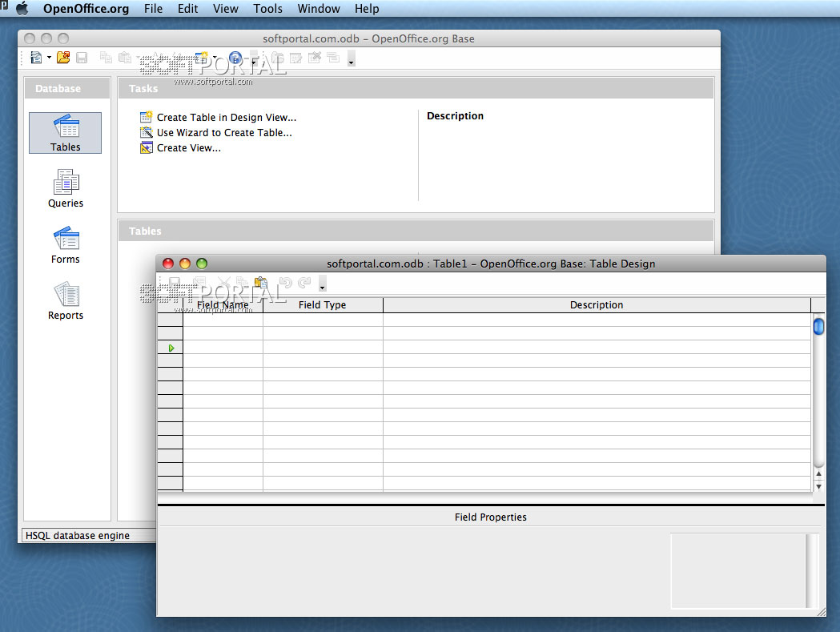Click the Undo icon in Table Design toolbar

click(x=286, y=283)
